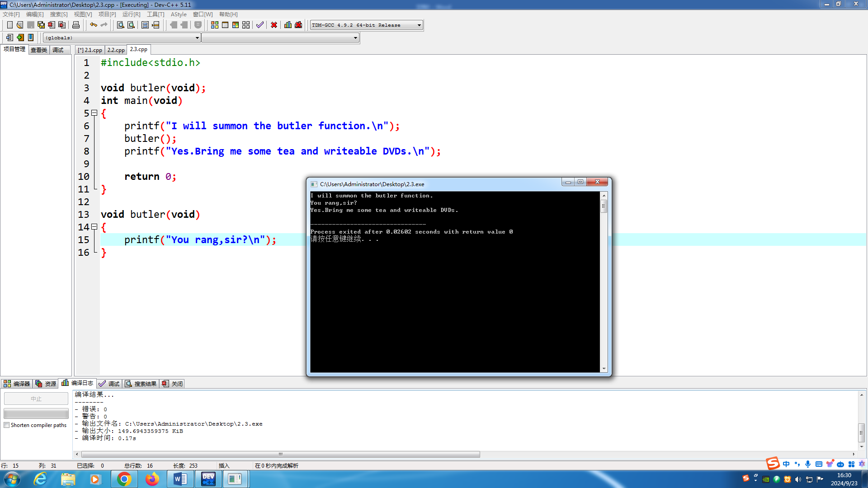Open the 编辑 menu

pos(33,14)
